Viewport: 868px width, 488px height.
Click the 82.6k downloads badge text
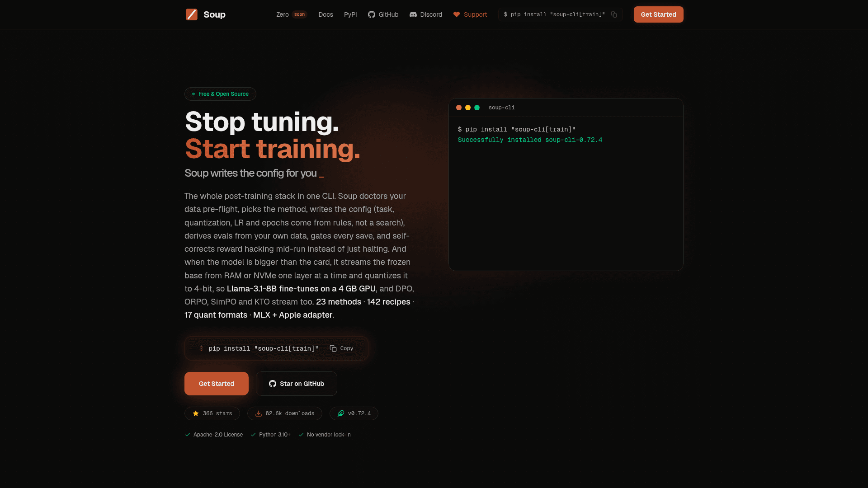pos(290,413)
